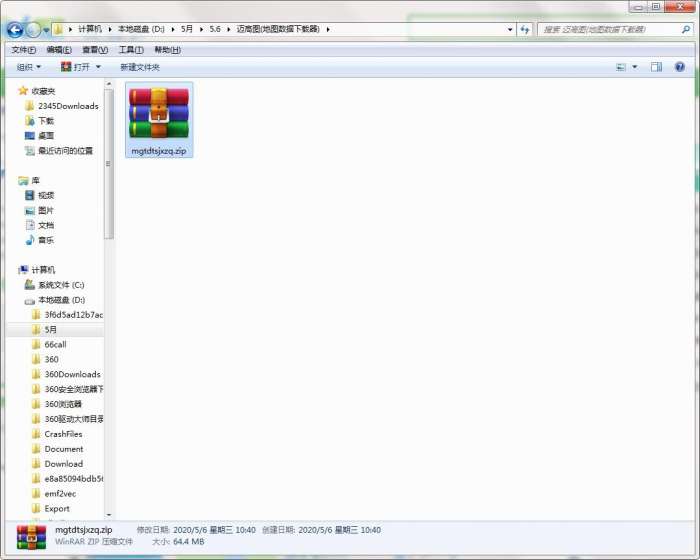Viewport: 700px width, 560px height.
Task: Open the CrashFiles folder
Action: 63,434
